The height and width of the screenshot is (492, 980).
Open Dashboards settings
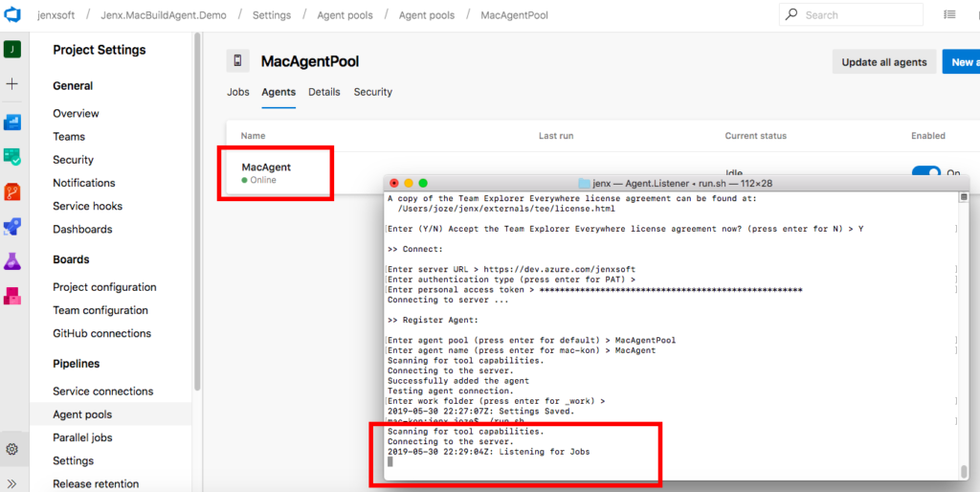coord(82,229)
